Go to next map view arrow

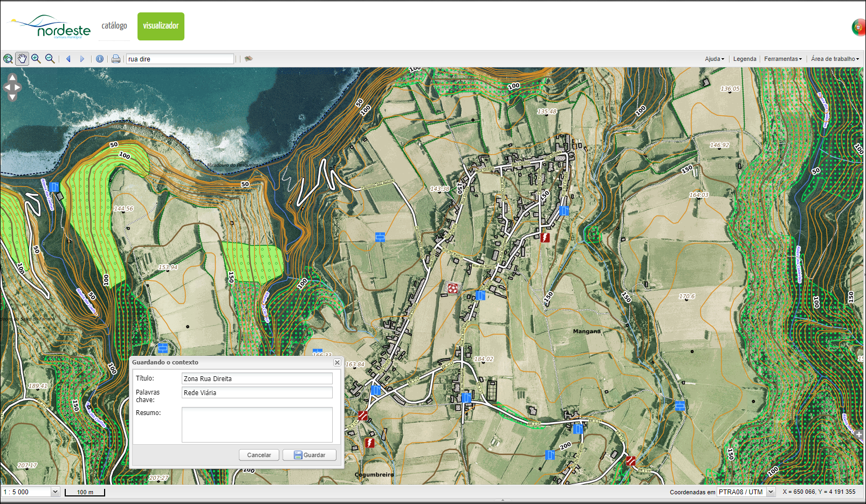pyautogui.click(x=82, y=59)
